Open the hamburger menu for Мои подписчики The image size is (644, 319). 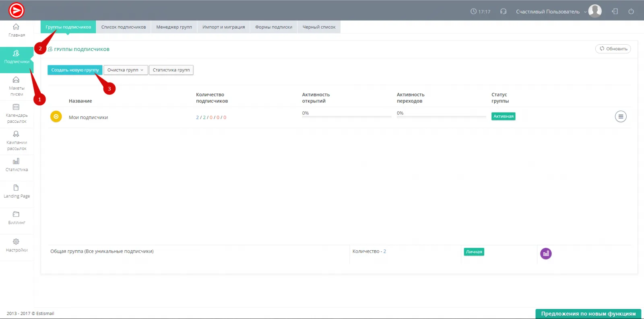(x=620, y=117)
